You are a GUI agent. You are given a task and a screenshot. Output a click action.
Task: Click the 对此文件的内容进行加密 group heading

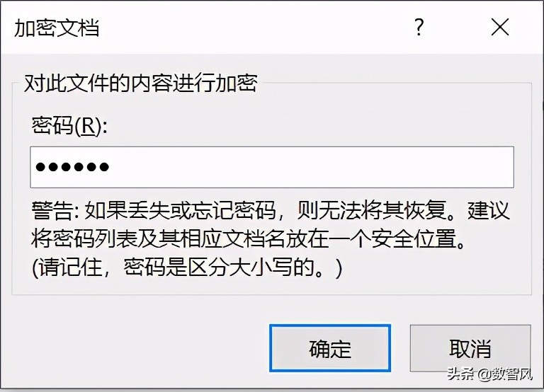click(x=140, y=83)
